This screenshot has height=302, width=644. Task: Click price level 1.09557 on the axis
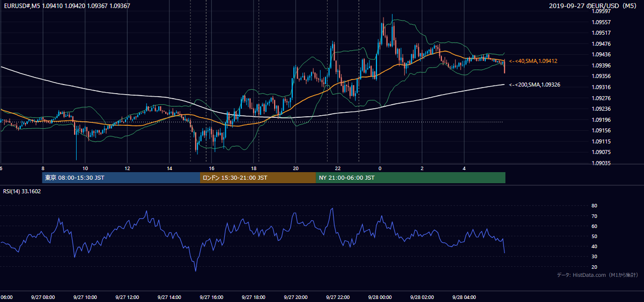(601, 22)
